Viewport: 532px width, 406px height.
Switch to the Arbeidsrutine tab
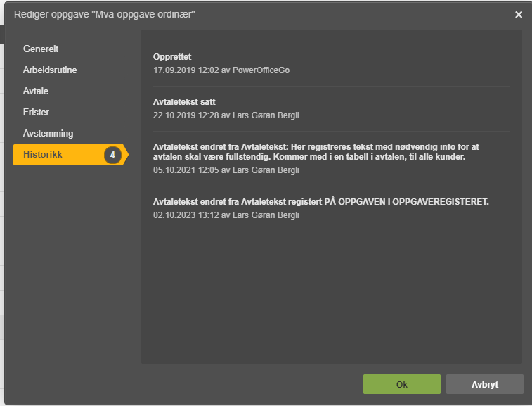coord(50,70)
